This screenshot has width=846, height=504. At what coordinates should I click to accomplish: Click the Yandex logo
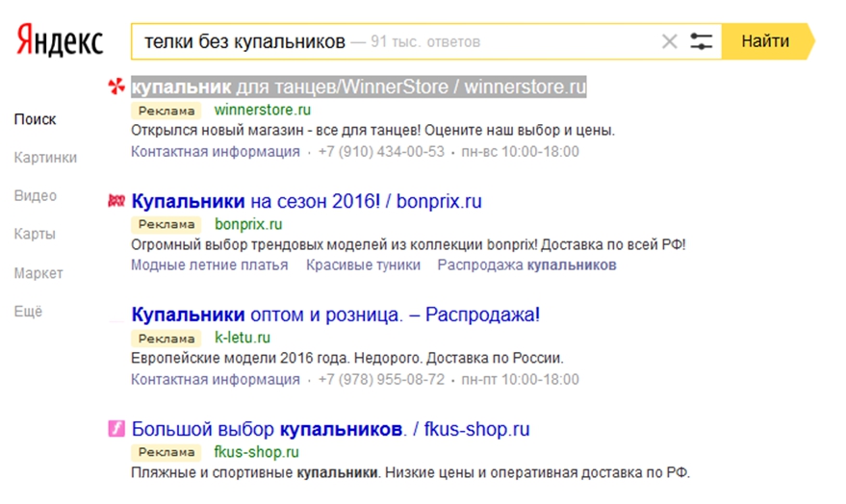point(60,40)
